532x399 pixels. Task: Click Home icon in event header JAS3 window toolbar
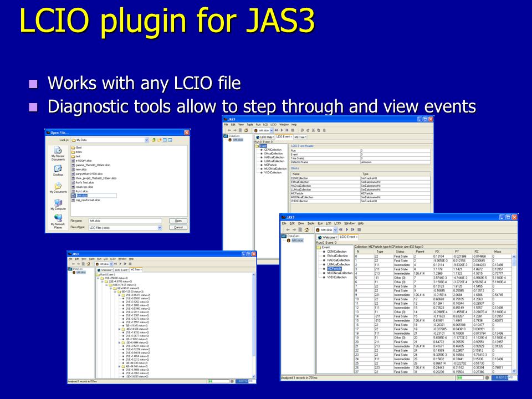246,130
